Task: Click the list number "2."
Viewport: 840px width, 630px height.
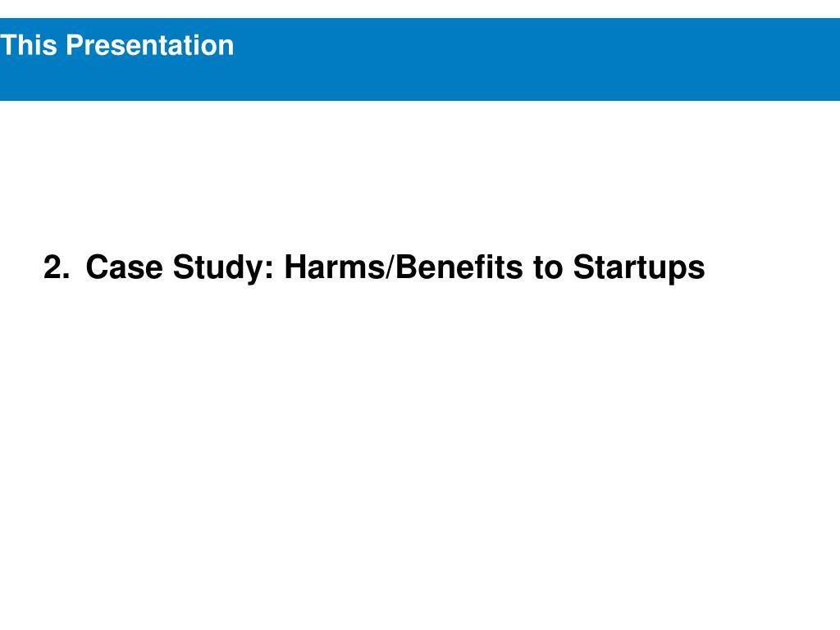Action: [x=57, y=267]
